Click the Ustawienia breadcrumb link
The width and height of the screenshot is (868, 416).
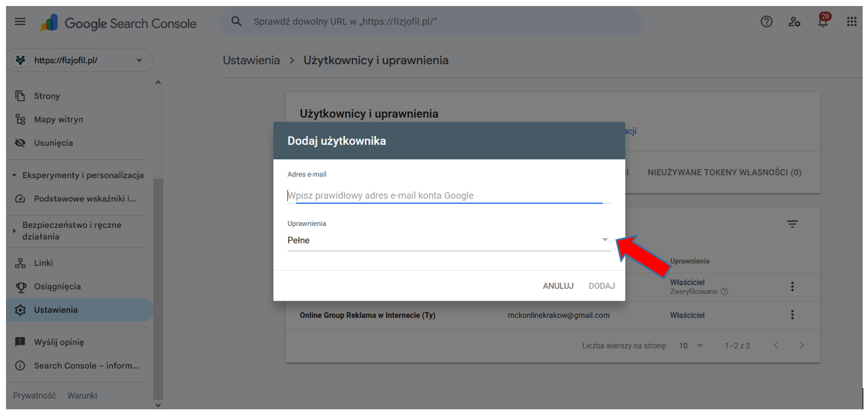(251, 61)
